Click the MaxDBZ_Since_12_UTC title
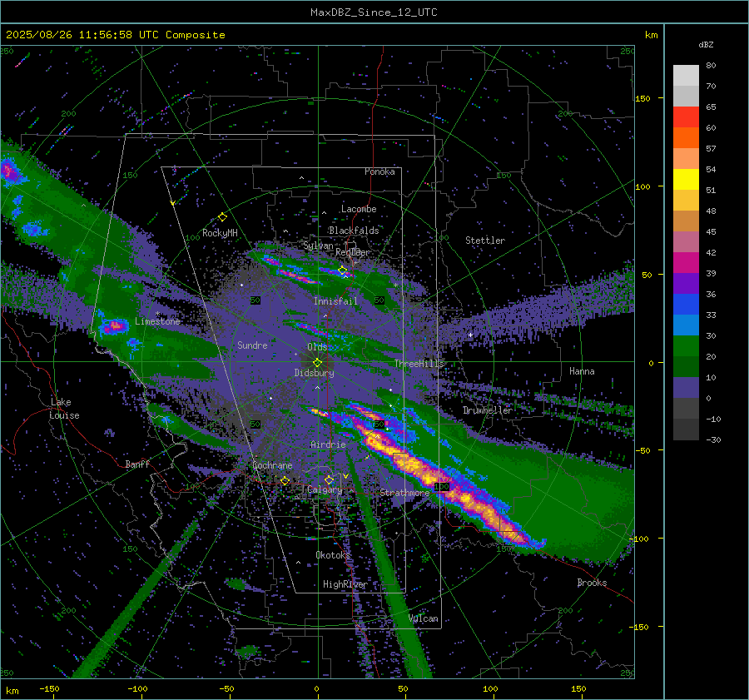The height and width of the screenshot is (700, 749). (374, 12)
